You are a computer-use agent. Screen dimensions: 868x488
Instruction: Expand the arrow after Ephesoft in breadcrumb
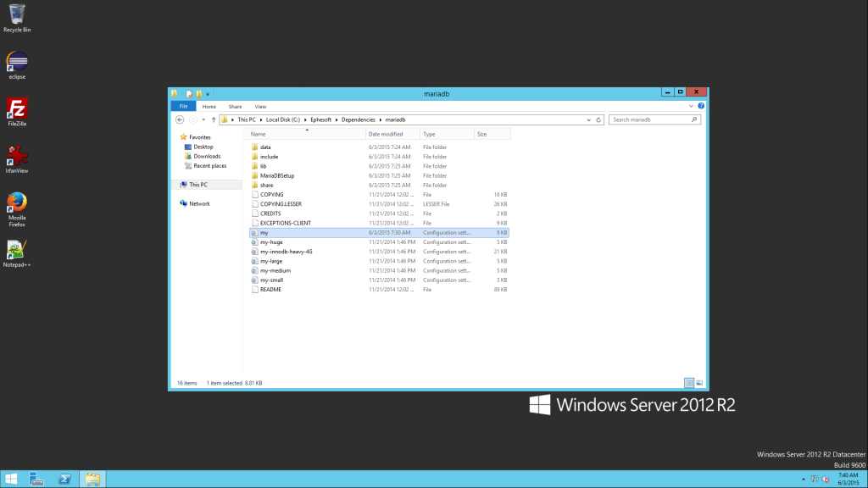tap(336, 119)
